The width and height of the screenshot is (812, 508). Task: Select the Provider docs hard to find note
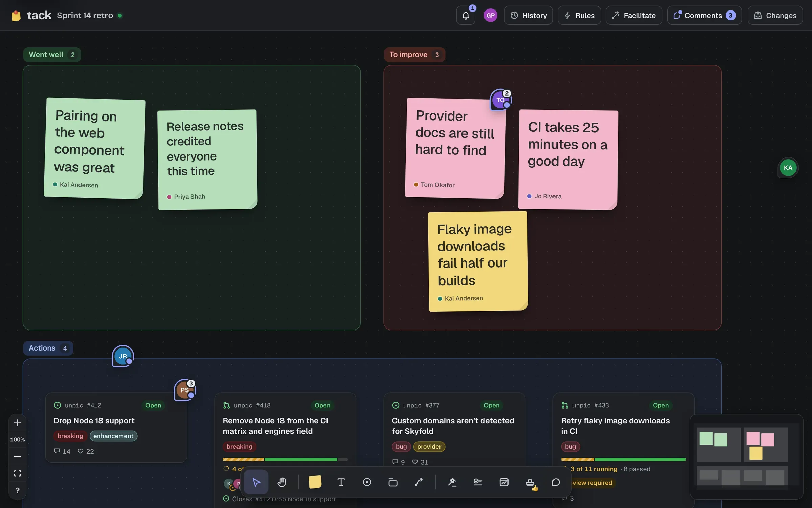pos(455,148)
